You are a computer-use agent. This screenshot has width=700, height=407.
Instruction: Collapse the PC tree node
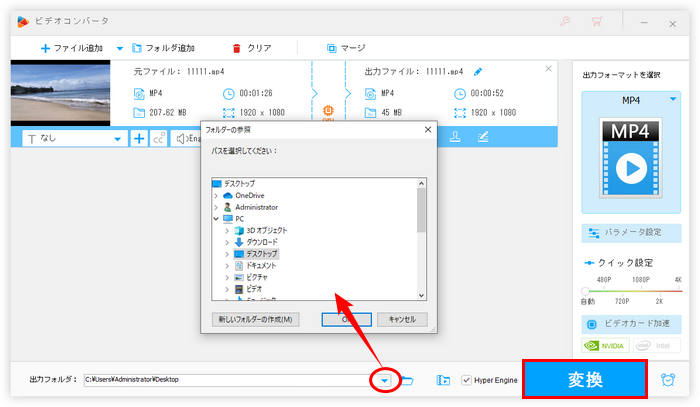(x=216, y=219)
